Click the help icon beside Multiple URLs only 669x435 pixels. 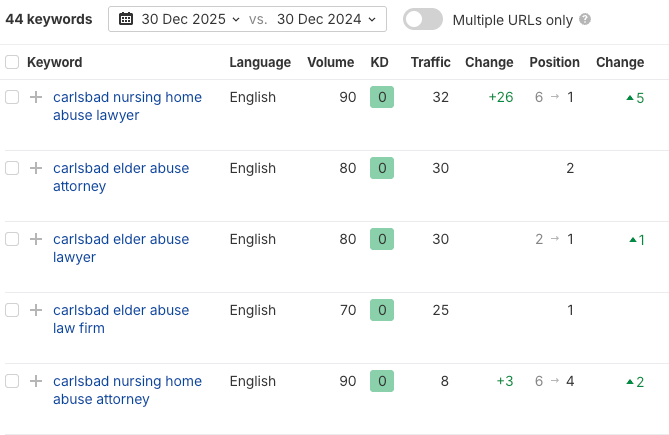585,19
